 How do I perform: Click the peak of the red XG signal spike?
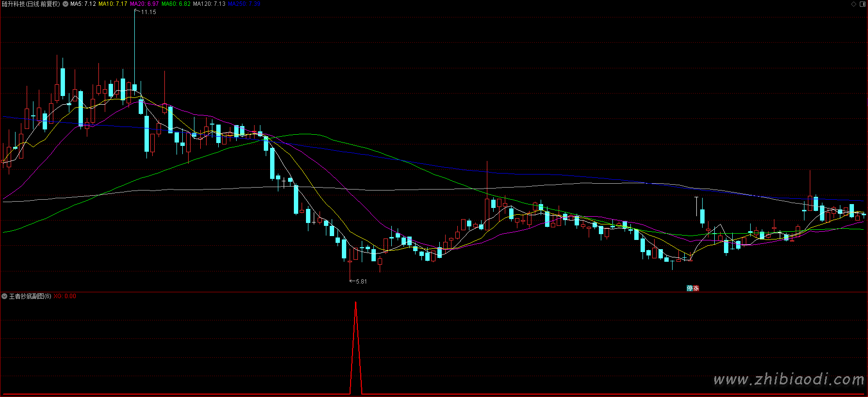356,303
